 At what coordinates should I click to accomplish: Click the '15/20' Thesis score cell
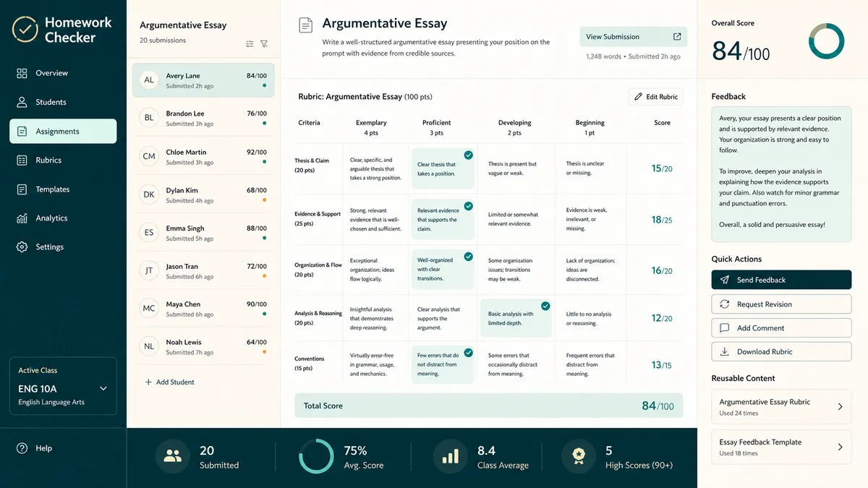tap(662, 168)
